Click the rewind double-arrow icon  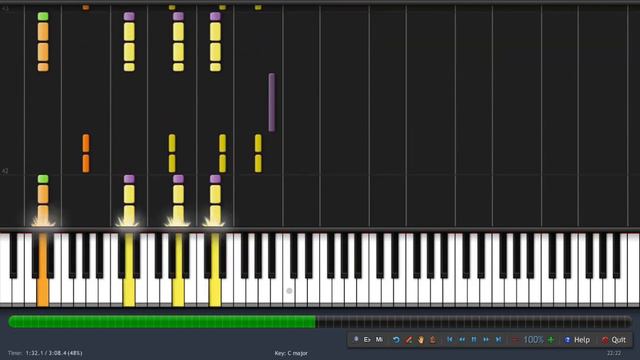click(462, 340)
